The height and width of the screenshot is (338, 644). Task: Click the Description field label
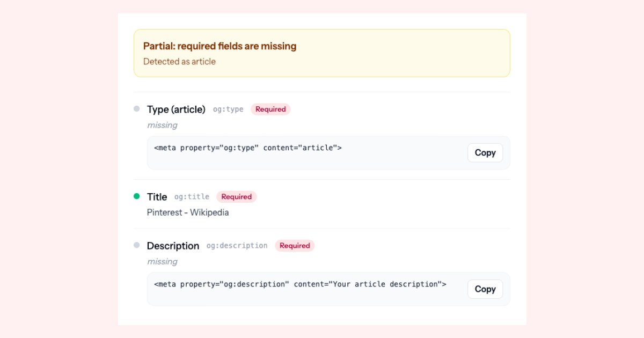coord(173,246)
